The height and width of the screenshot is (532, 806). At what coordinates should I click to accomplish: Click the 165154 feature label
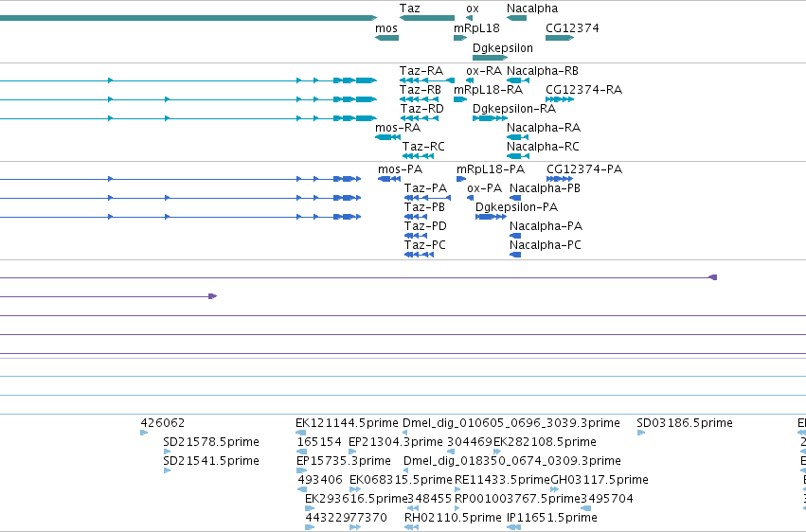(319, 442)
